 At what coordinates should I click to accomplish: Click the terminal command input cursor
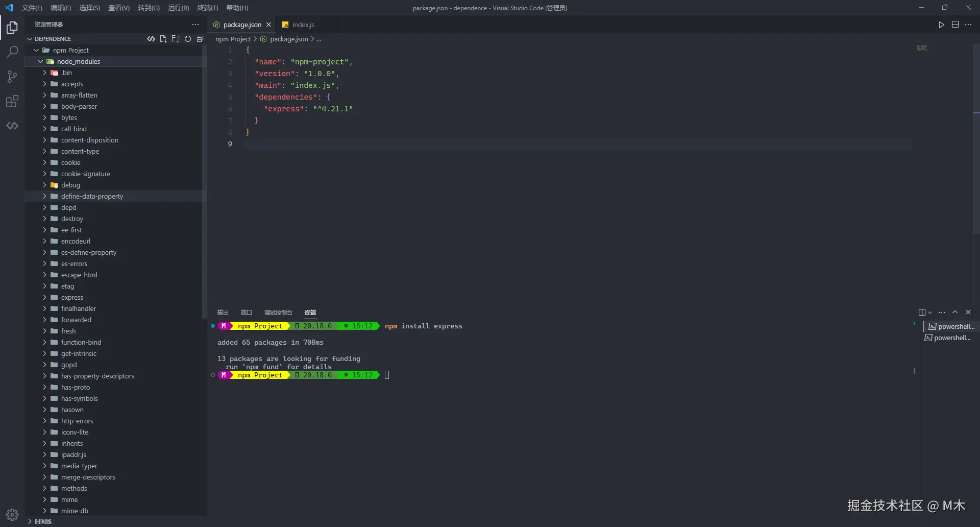click(387, 375)
